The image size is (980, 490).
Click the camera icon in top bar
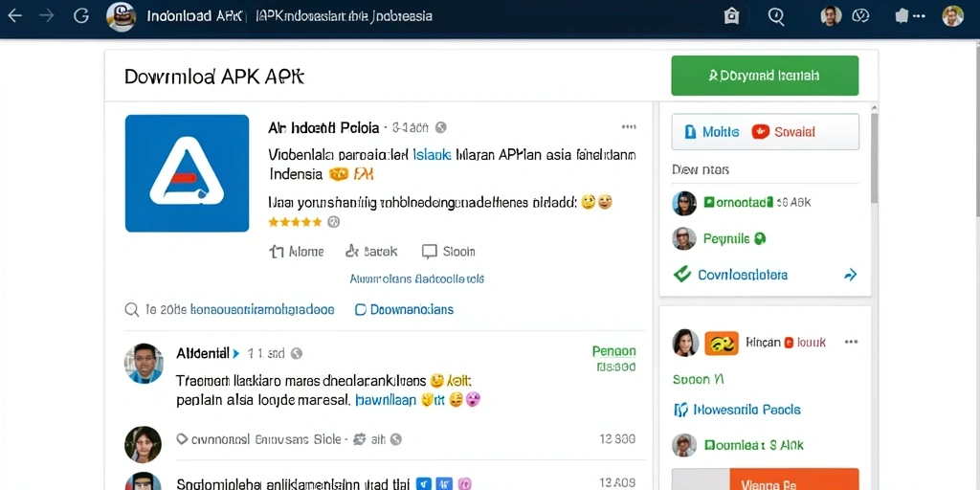click(x=731, y=16)
